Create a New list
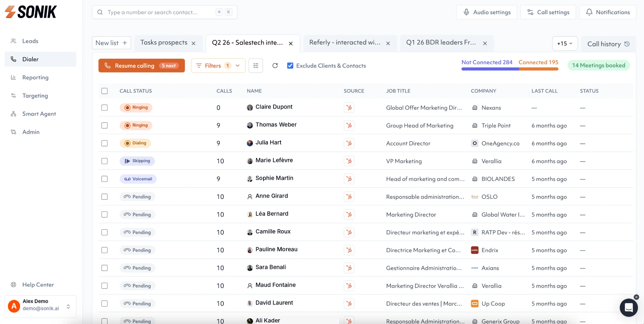Image resolution: width=644 pixels, height=324 pixels. click(111, 43)
